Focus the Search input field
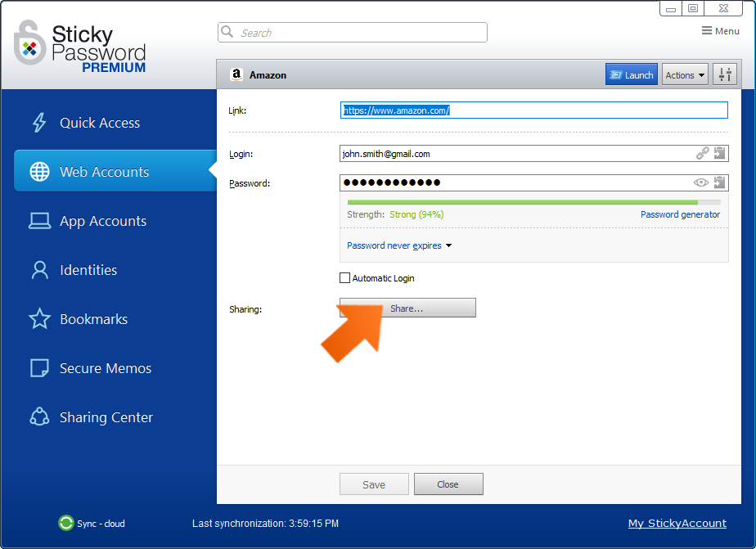Image resolution: width=756 pixels, height=549 pixels. [353, 32]
